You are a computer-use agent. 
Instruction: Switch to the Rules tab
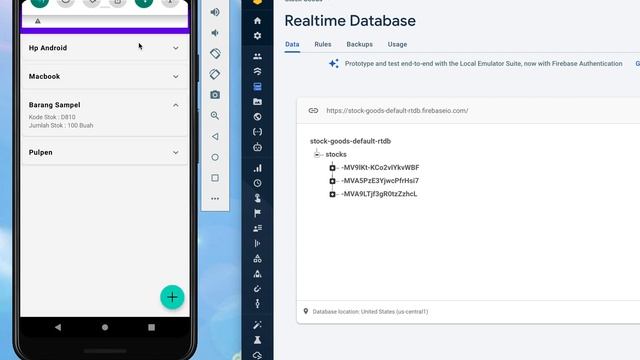pos(323,44)
